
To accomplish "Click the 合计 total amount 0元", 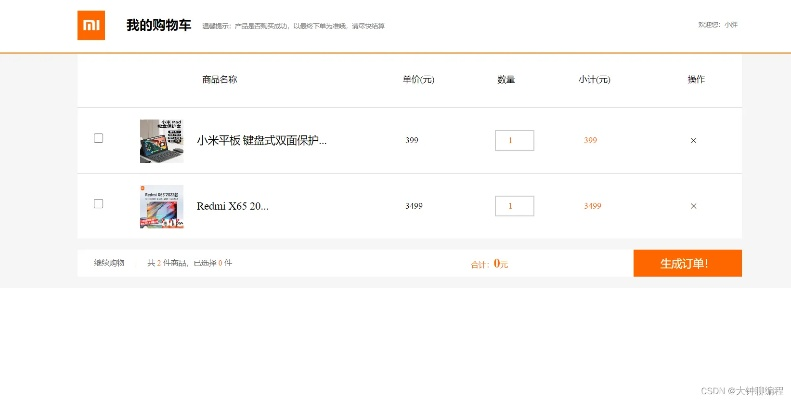I will [489, 264].
